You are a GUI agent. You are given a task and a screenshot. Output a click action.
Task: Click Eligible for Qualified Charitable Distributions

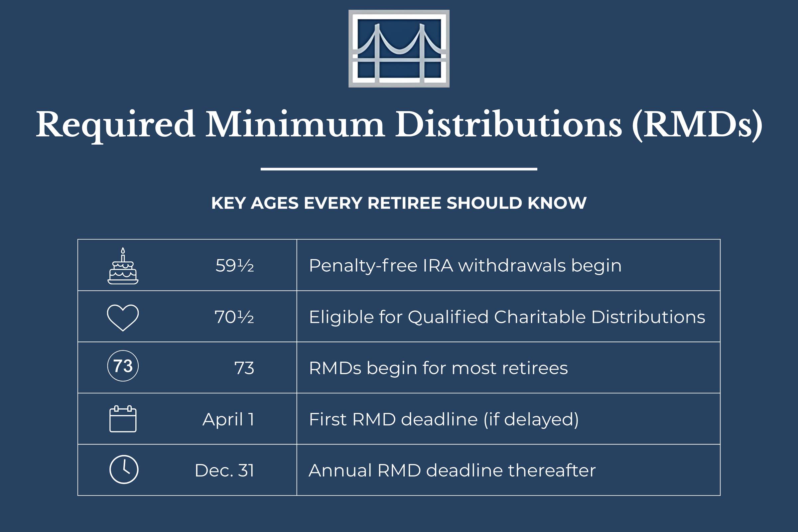click(507, 317)
